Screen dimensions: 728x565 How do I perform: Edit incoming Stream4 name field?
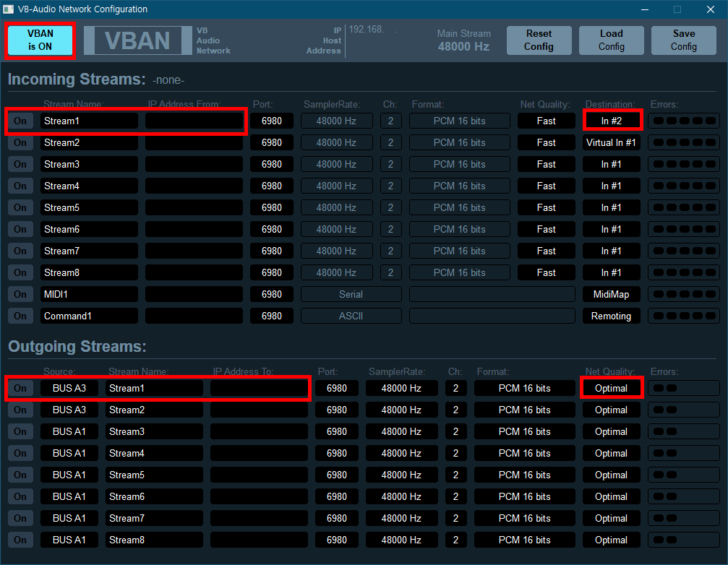(x=89, y=186)
